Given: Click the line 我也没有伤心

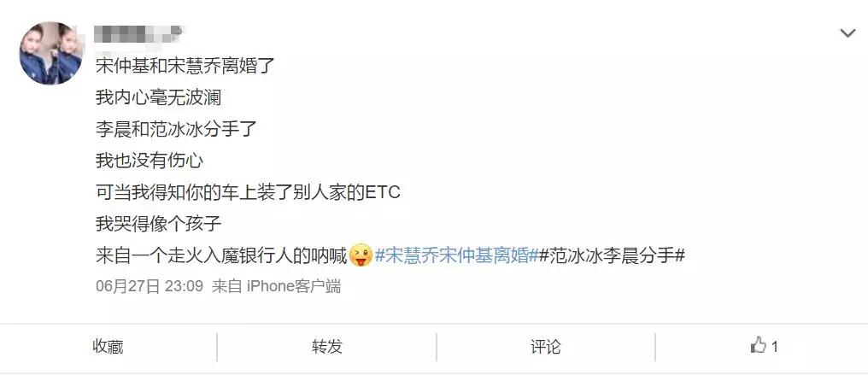Looking at the screenshot, I should coord(150,161).
